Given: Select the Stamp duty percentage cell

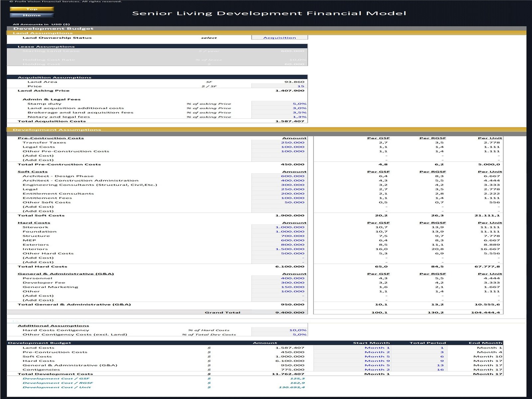Looking at the screenshot, I should point(279,104).
